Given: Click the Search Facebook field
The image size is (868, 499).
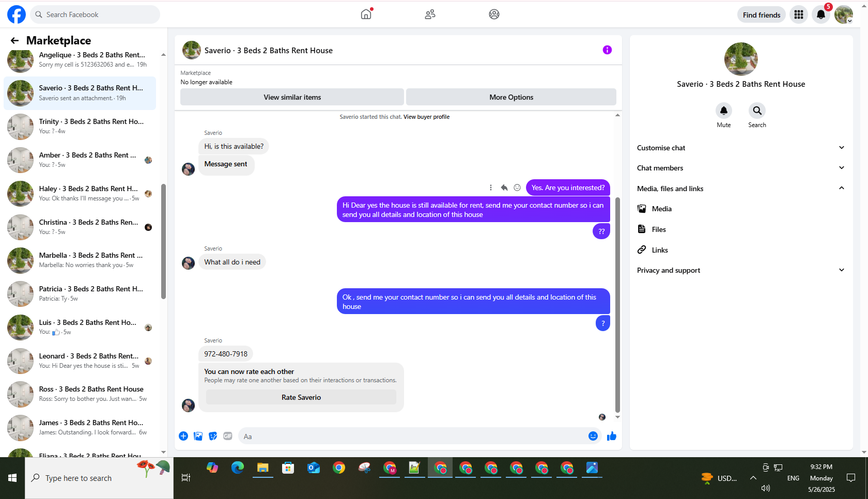Looking at the screenshot, I should (x=95, y=14).
